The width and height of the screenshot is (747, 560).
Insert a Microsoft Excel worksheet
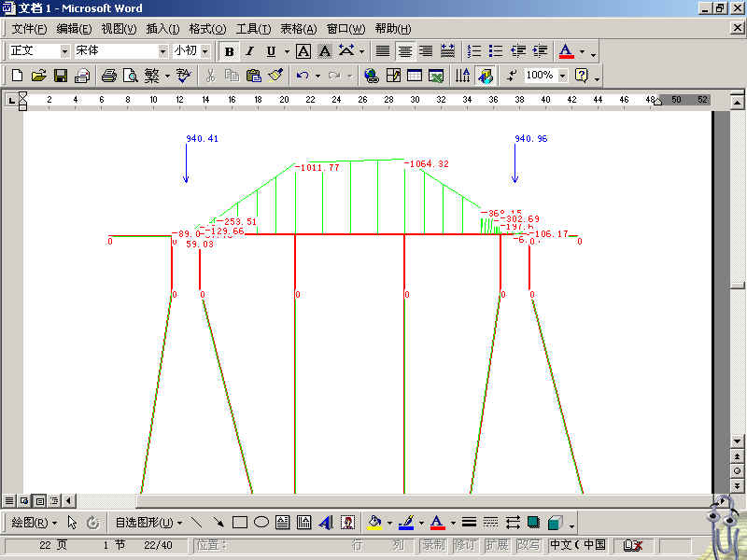point(436,76)
